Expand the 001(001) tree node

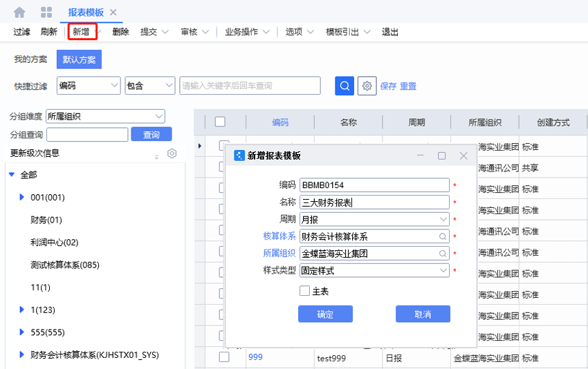click(21, 197)
